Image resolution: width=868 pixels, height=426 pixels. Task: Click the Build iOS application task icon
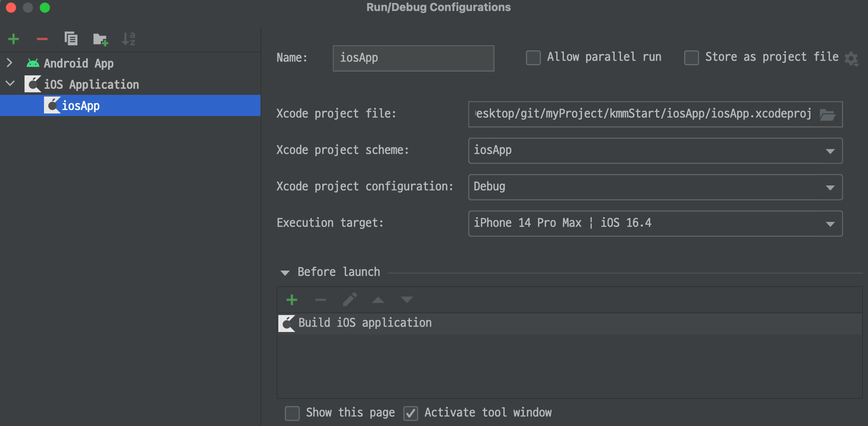(286, 324)
